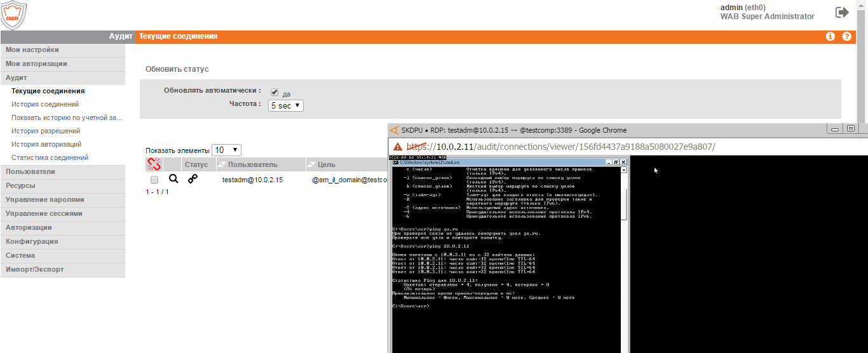Viewport: 868px width, 353px height.
Task: Open the info icon in the orange bar
Action: pos(830,37)
